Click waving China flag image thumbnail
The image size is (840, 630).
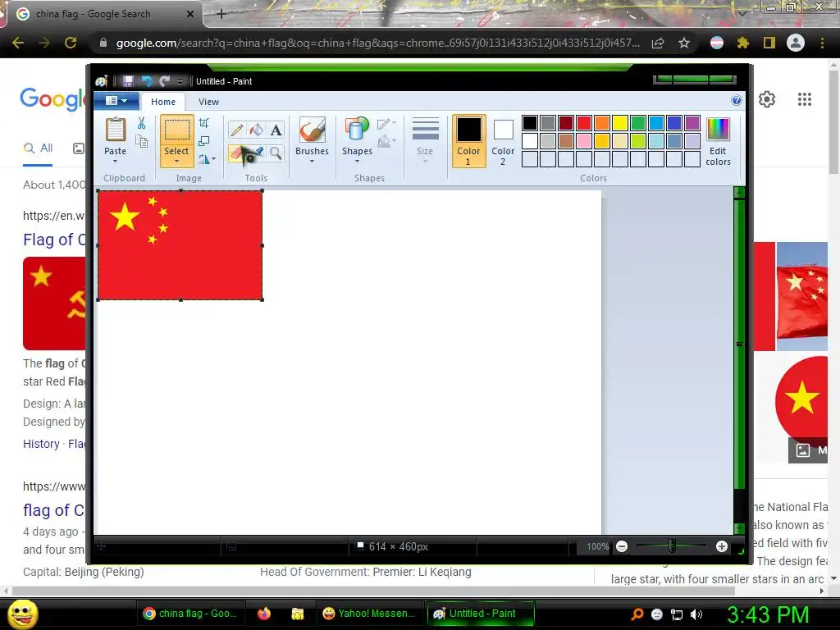click(802, 296)
